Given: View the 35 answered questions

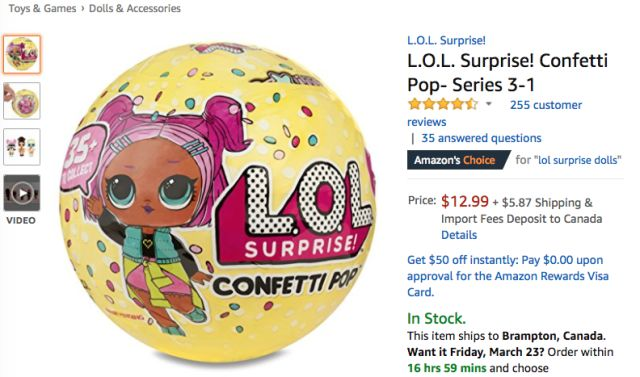Looking at the screenshot, I should [x=481, y=138].
